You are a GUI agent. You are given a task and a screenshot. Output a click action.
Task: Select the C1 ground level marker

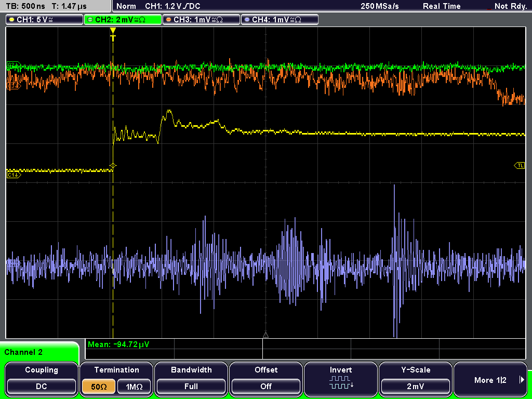pyautogui.click(x=14, y=175)
